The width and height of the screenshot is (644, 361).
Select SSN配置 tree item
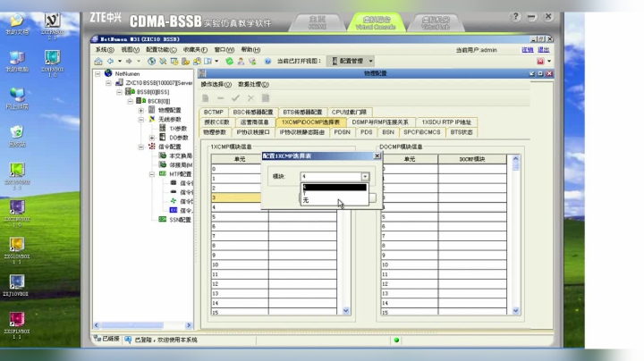(181, 220)
